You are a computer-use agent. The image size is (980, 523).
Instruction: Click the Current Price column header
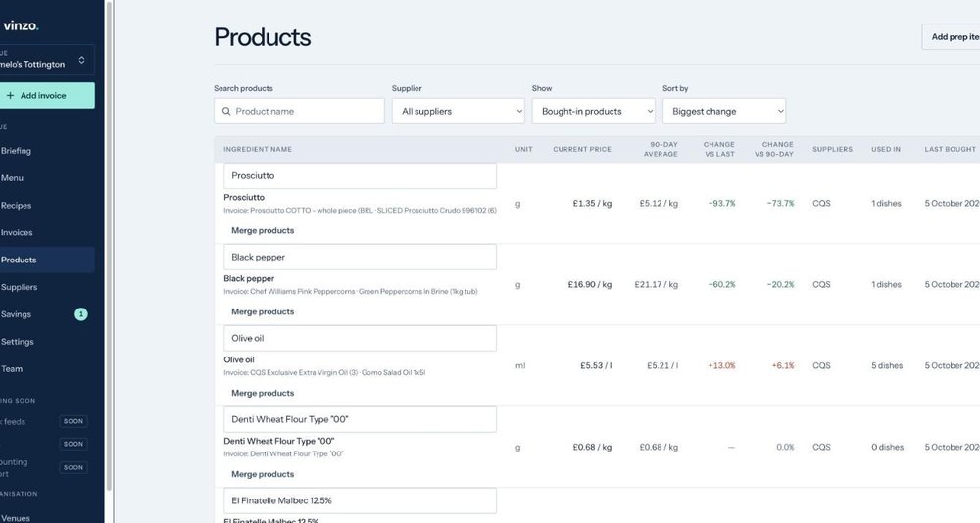(x=582, y=149)
